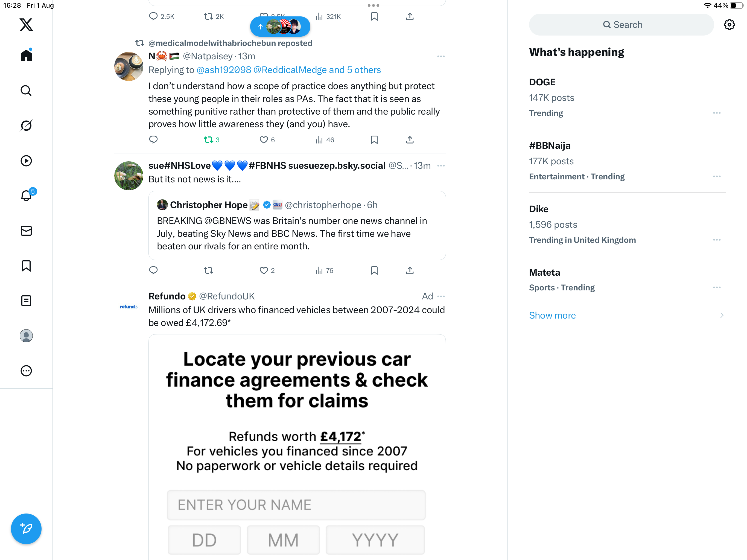Viewport: 747px width, 560px height.
Task: Open more options on Refundo ad
Action: (441, 296)
